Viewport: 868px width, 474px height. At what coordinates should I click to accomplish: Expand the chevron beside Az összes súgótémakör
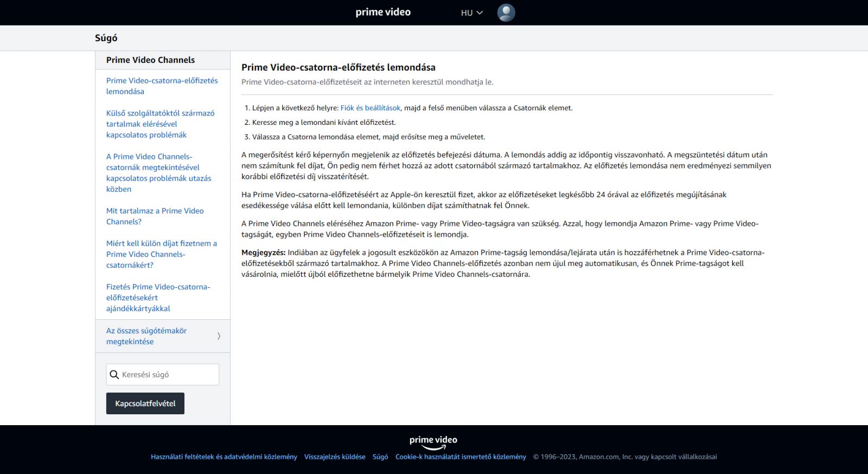click(x=219, y=336)
